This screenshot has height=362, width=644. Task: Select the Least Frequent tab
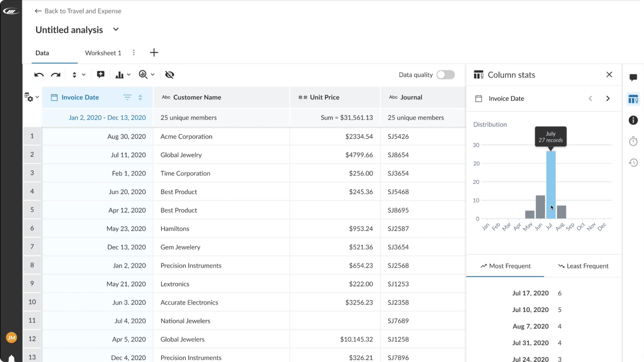(x=583, y=266)
